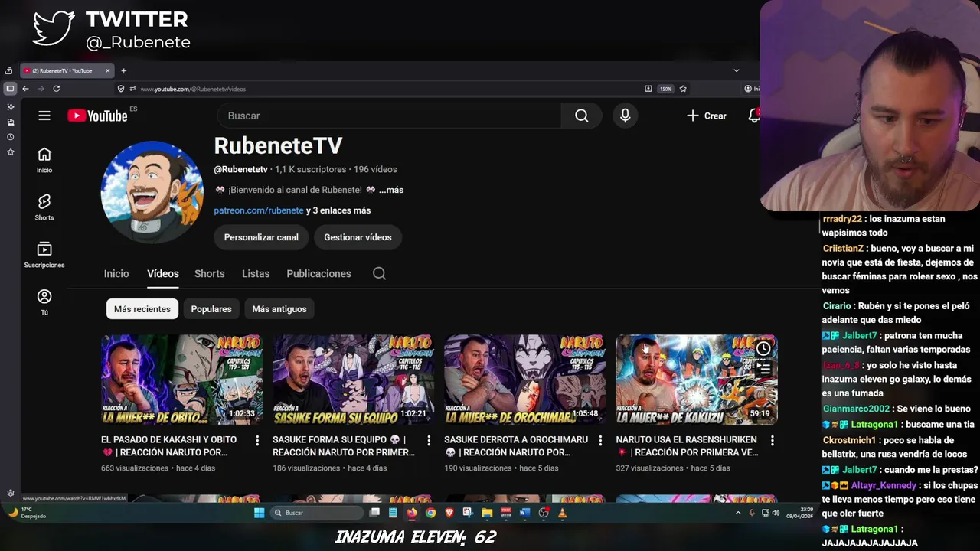The height and width of the screenshot is (551, 980).
Task: Click the Crear button
Action: [706, 116]
